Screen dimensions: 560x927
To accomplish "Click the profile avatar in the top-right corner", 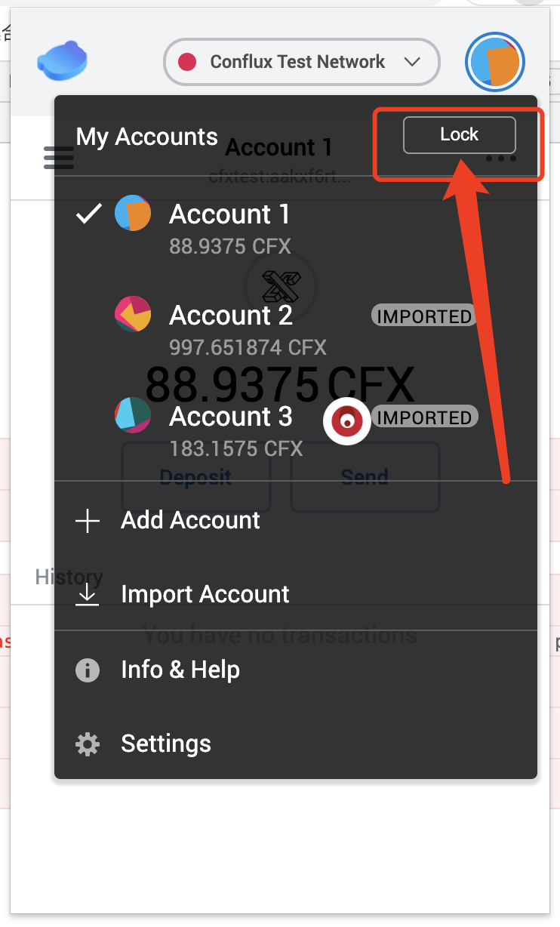I will (495, 62).
